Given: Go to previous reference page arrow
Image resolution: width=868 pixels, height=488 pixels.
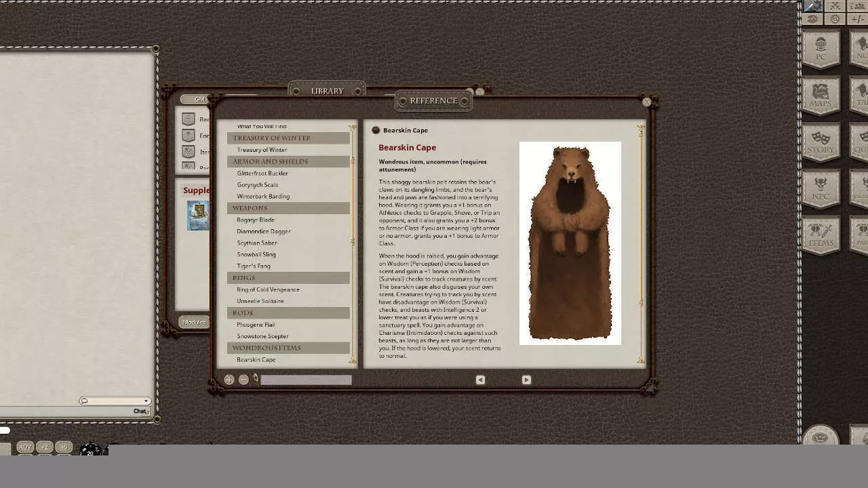Looking at the screenshot, I should tap(480, 380).
